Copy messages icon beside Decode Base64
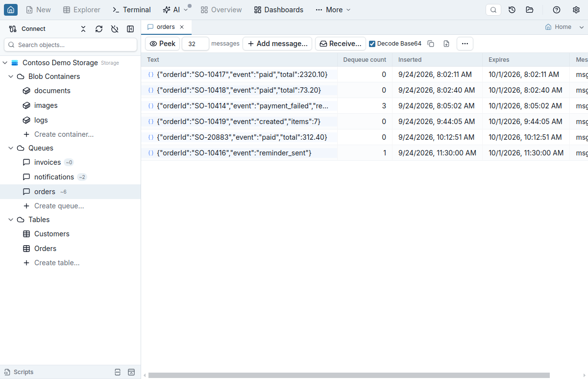The image size is (588, 379). click(x=431, y=44)
